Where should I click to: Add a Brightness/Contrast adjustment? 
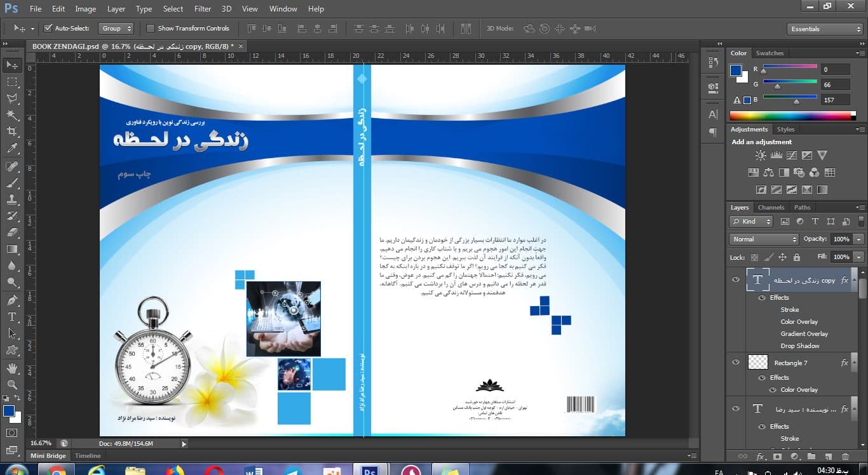tap(761, 155)
